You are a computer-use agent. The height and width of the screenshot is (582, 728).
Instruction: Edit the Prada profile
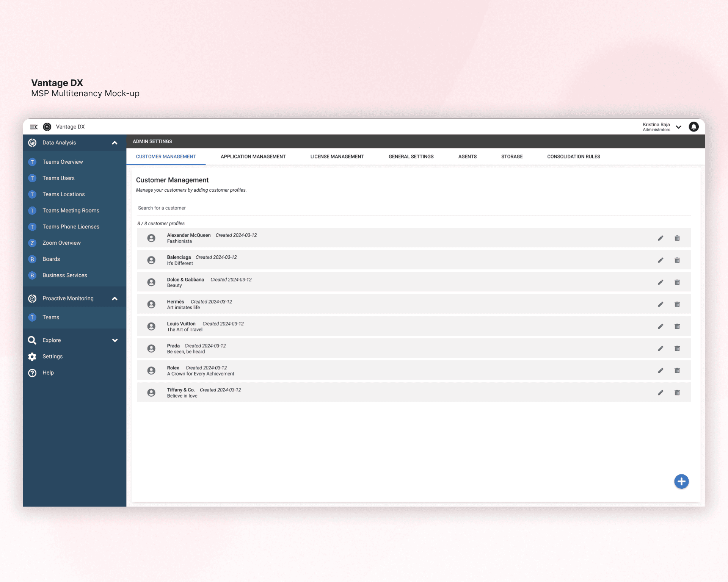[661, 348]
